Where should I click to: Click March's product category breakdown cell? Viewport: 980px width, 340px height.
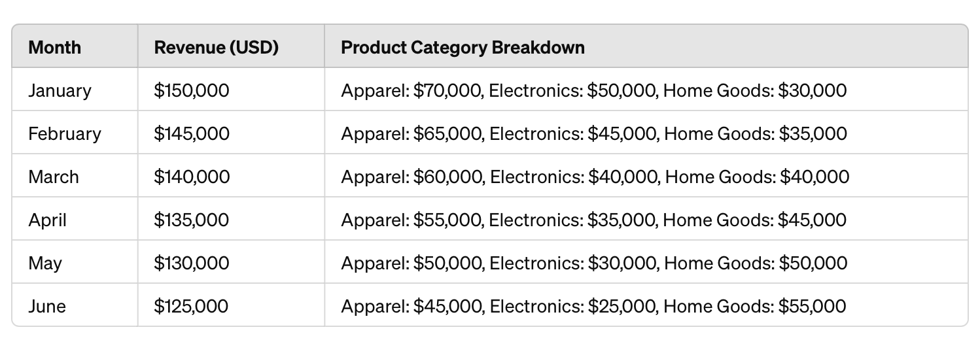(x=595, y=177)
